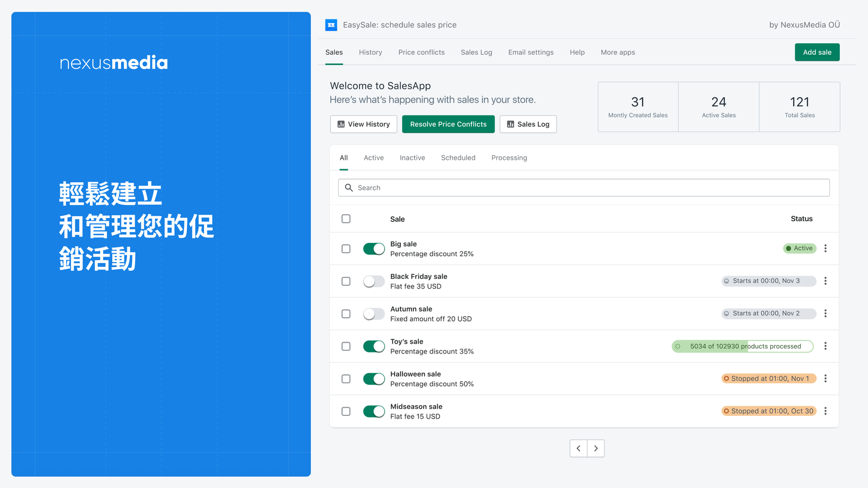Filter sales by Inactive tab
Image resolution: width=868 pixels, height=488 pixels.
412,158
